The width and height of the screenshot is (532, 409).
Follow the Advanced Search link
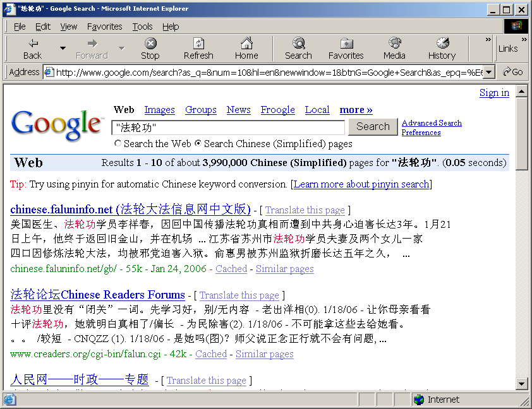[x=432, y=123]
